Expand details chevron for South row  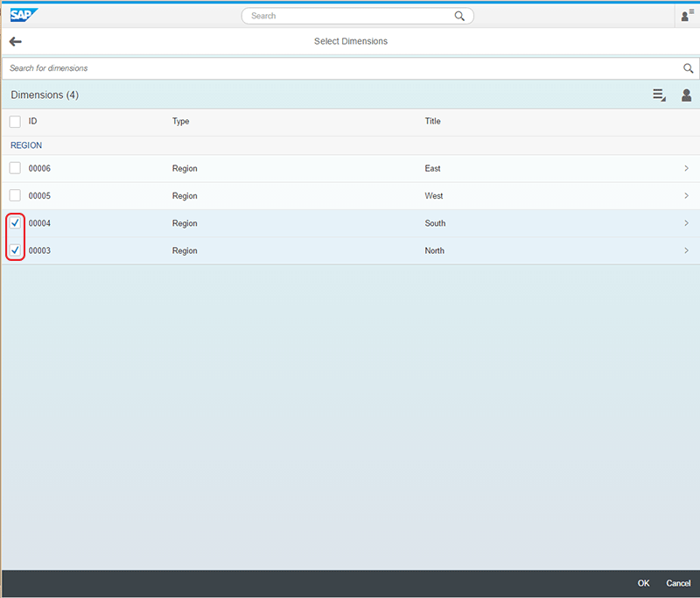click(686, 223)
